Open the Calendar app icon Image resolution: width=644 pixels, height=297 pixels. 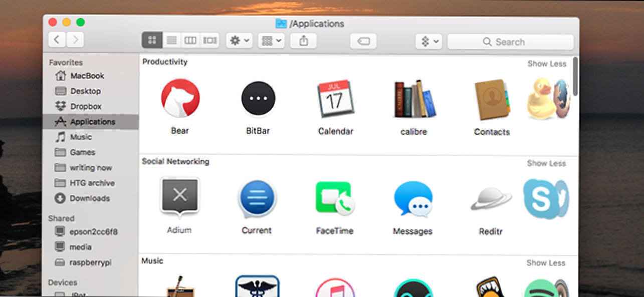point(335,99)
